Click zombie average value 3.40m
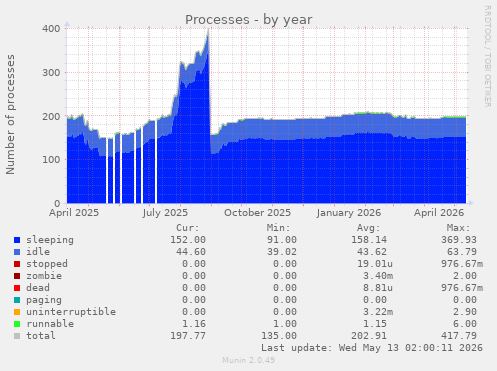497x371 pixels. click(x=378, y=276)
